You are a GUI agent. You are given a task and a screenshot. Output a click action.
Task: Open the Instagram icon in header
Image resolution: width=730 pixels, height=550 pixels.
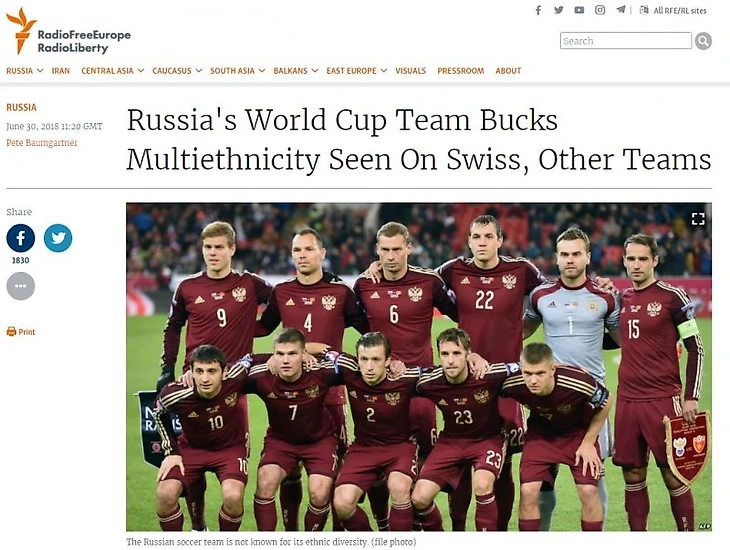[600, 10]
